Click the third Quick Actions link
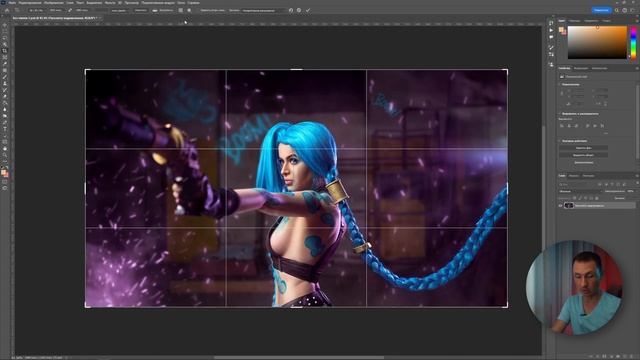The height and width of the screenshot is (360, 640). pos(584,162)
